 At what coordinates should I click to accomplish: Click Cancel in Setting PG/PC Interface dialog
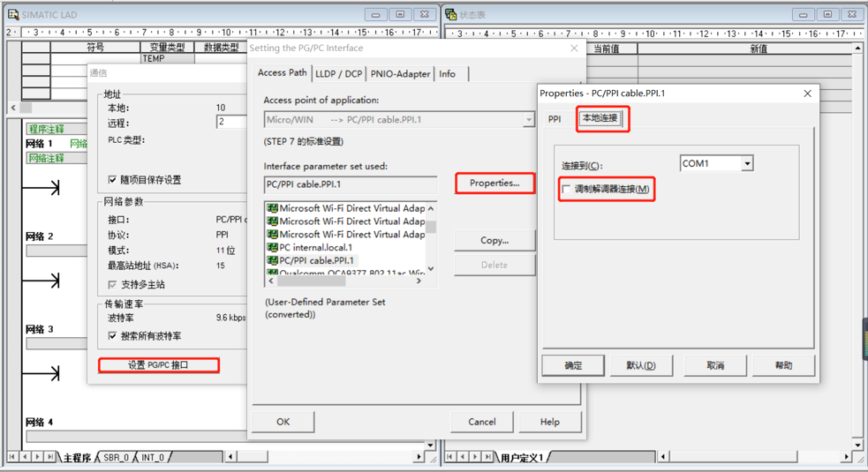tap(481, 422)
